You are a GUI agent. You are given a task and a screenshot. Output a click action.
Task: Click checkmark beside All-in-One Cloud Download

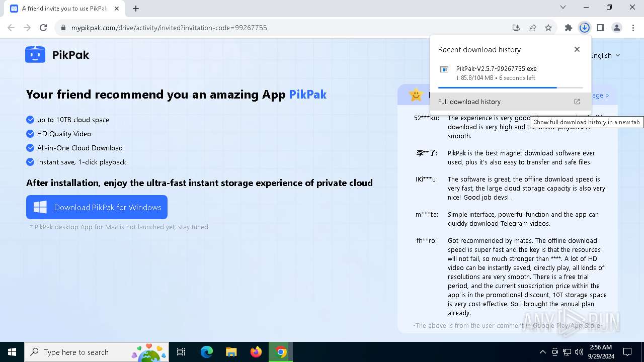pos(30,148)
